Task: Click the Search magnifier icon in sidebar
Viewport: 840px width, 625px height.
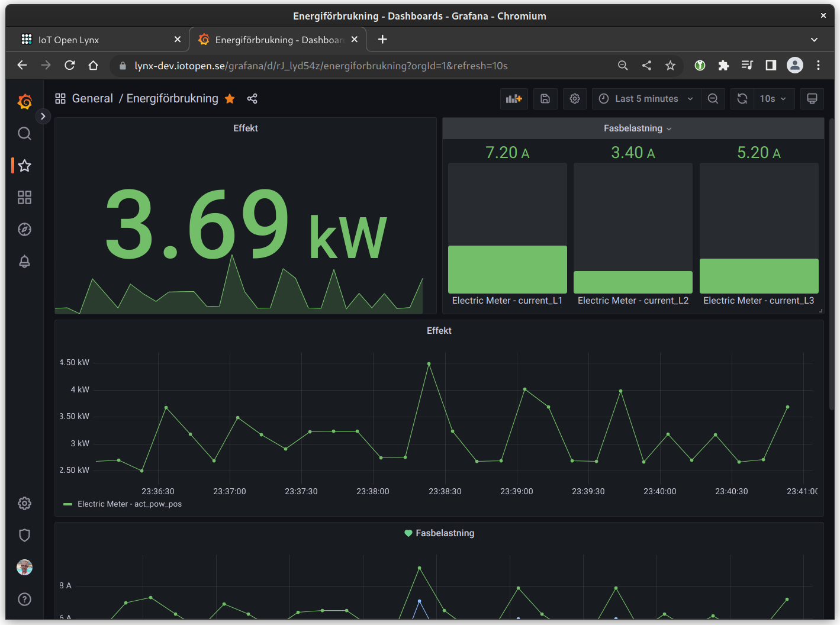Action: (x=24, y=133)
